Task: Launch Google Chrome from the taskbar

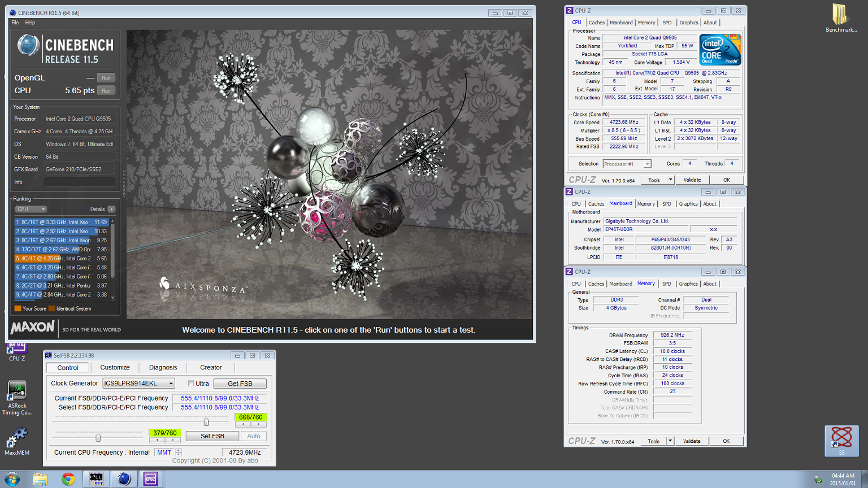Action: pyautogui.click(x=68, y=480)
